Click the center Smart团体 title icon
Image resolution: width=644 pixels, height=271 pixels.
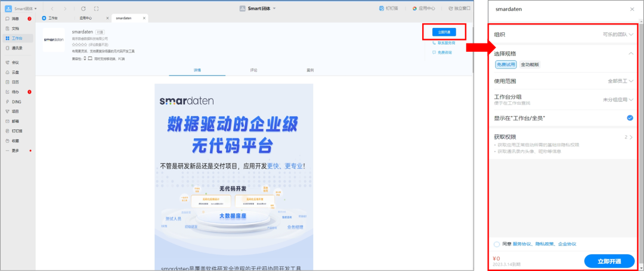coord(243,8)
